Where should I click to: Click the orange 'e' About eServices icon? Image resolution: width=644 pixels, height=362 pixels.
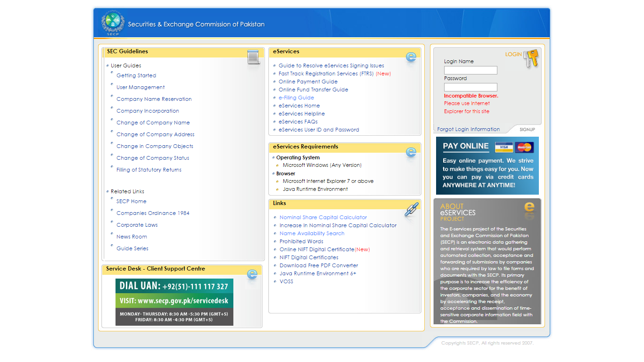[529, 208]
